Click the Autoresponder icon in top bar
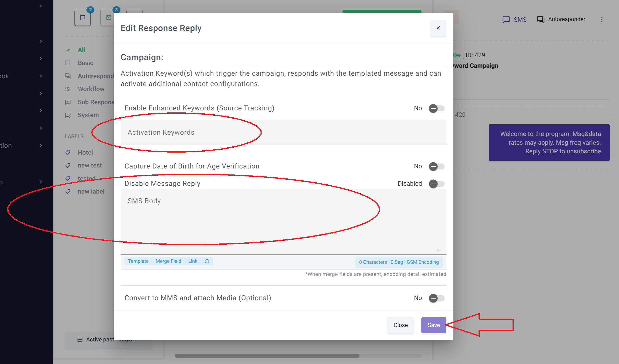The image size is (619, 364). click(x=540, y=19)
